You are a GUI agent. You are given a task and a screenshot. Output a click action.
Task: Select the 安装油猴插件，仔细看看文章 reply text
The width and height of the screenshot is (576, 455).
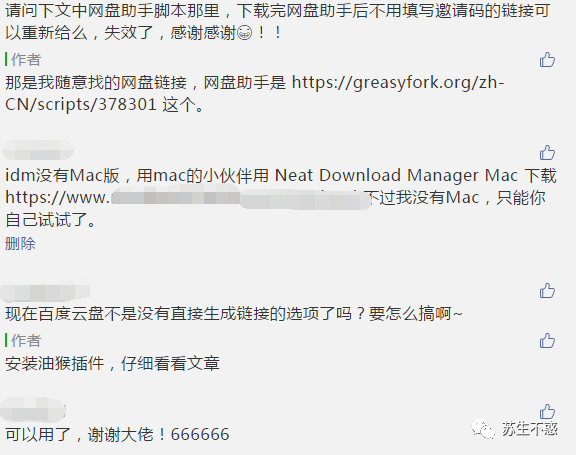(x=112, y=364)
